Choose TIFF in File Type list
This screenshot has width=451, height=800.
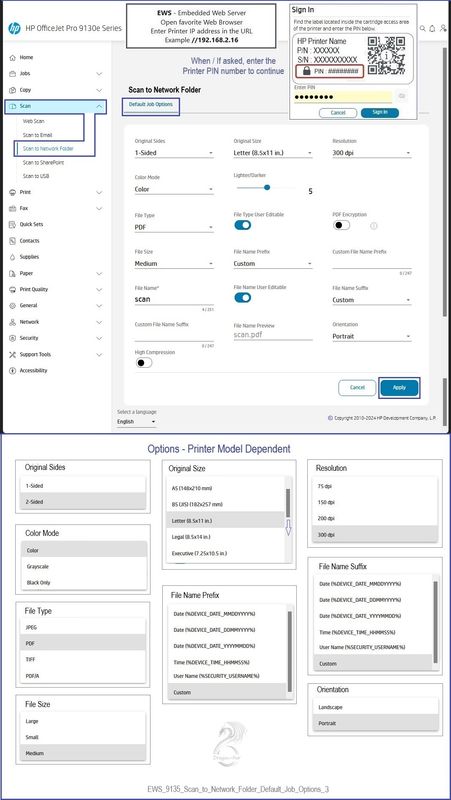point(83,659)
